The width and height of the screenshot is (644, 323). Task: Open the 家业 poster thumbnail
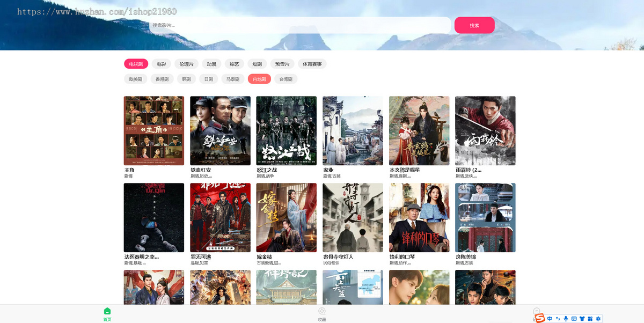(353, 131)
